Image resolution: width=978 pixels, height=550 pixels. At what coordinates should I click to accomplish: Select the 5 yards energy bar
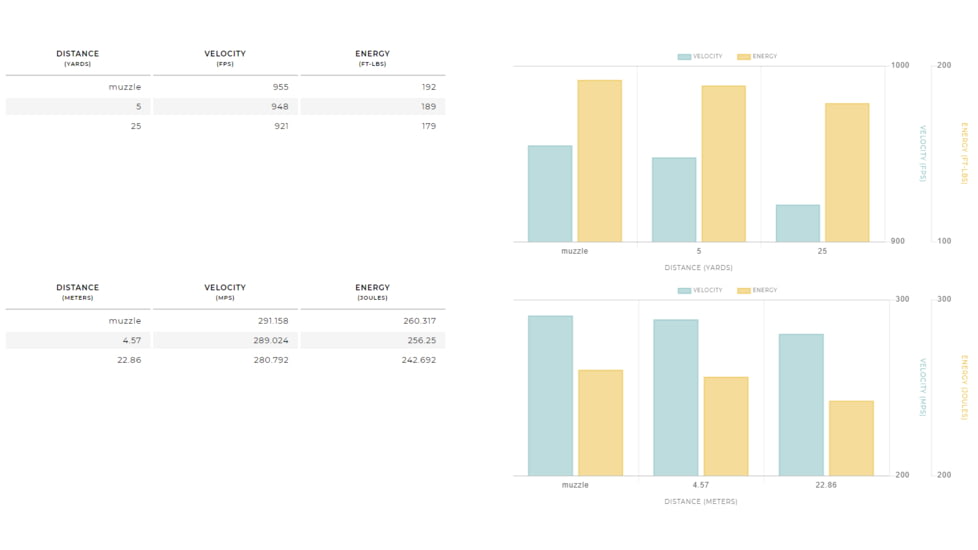(723, 164)
